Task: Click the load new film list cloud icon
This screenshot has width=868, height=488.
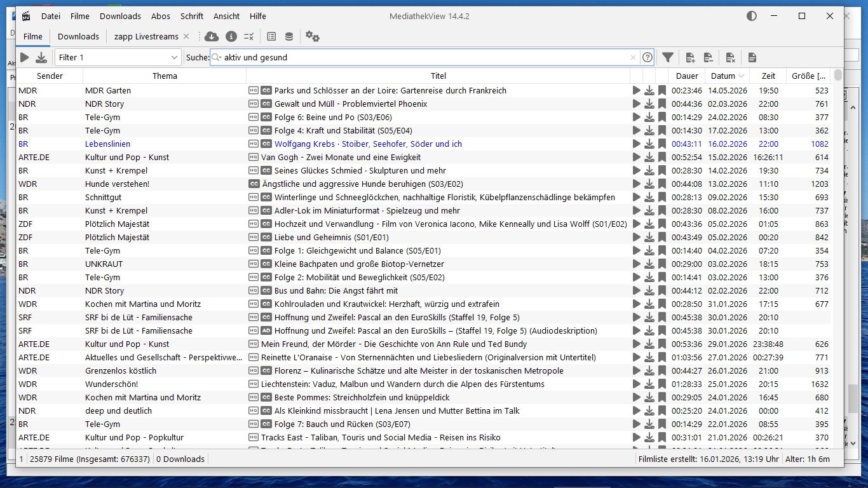Action: [212, 36]
